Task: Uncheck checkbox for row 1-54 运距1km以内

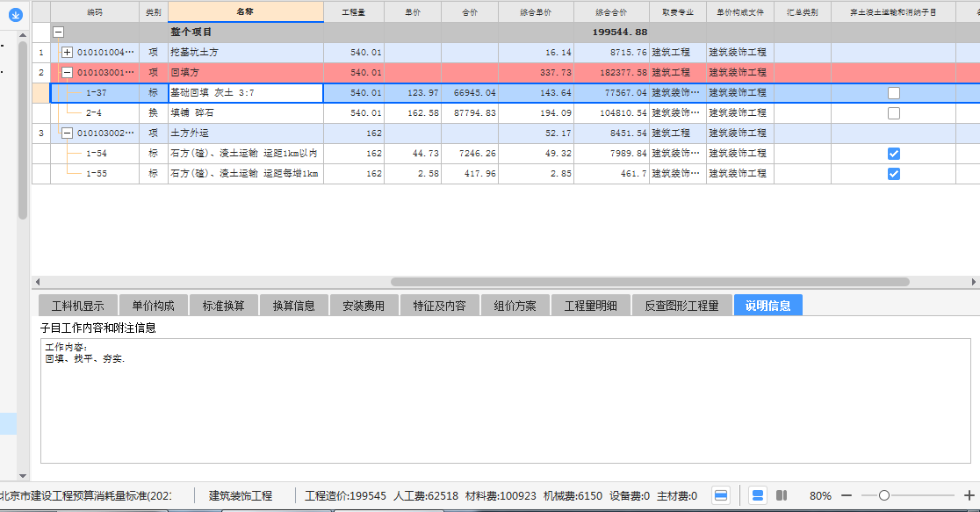Action: [894, 154]
